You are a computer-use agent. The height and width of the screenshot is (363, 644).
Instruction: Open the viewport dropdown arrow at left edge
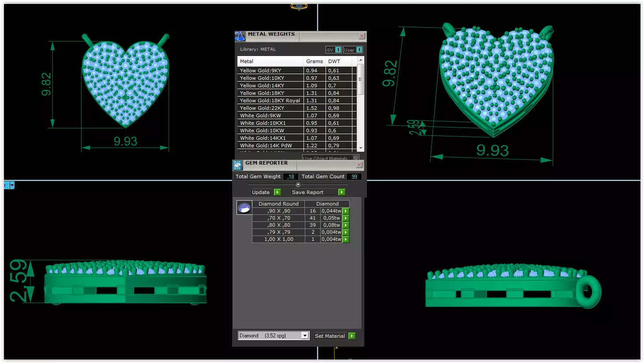(12, 185)
